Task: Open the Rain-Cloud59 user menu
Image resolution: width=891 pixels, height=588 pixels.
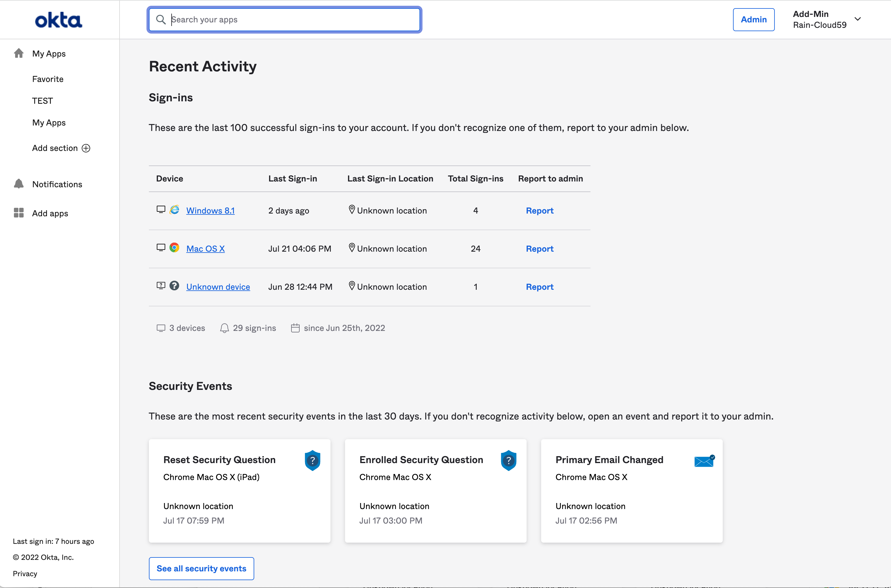Action: point(819,25)
